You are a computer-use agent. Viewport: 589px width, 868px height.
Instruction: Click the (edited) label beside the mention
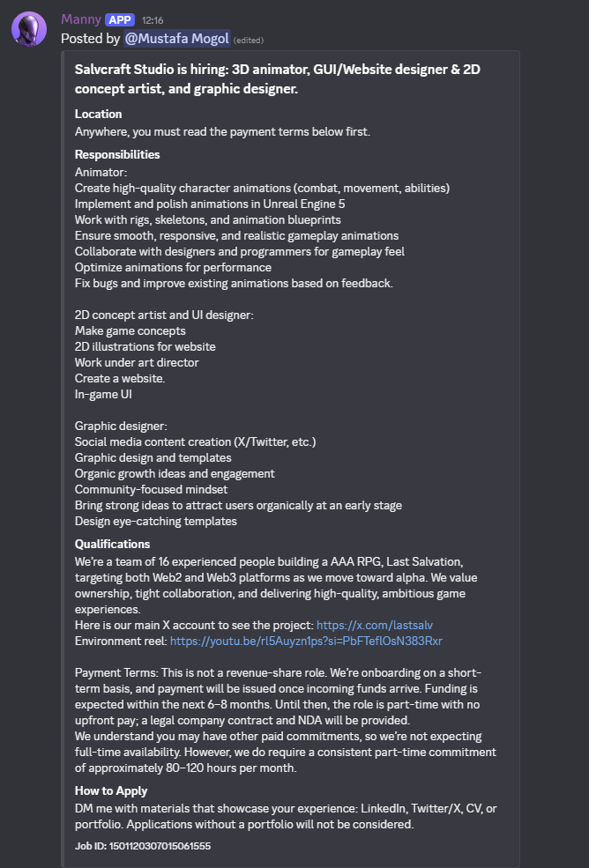tap(249, 40)
